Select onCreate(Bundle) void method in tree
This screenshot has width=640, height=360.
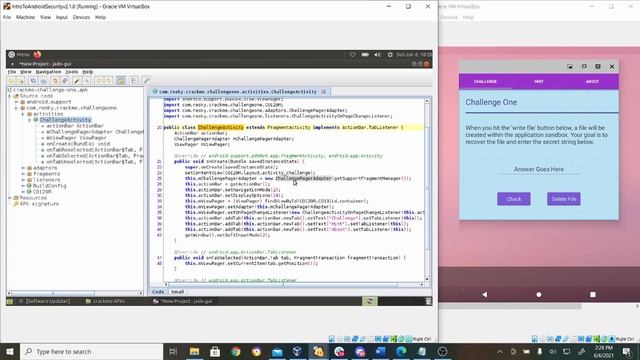(78, 144)
